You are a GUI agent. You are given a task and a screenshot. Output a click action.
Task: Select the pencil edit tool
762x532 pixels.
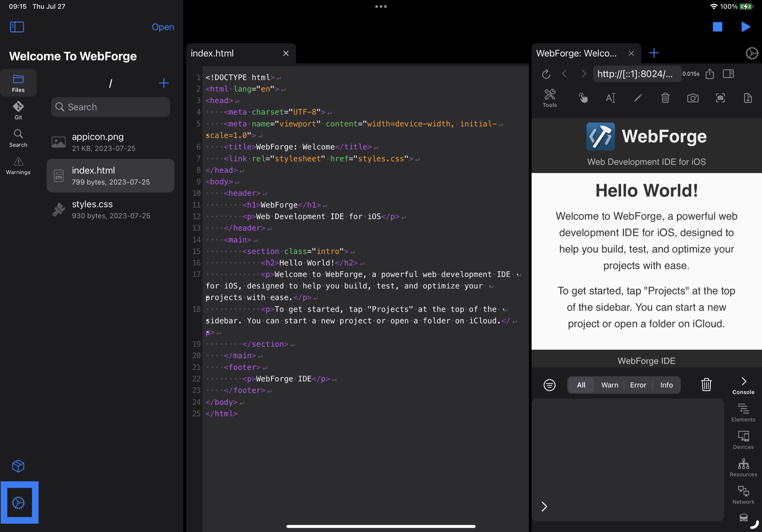638,98
